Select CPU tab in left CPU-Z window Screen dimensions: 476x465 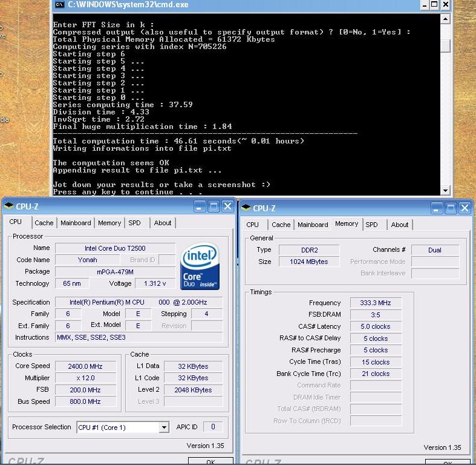pyautogui.click(x=16, y=222)
